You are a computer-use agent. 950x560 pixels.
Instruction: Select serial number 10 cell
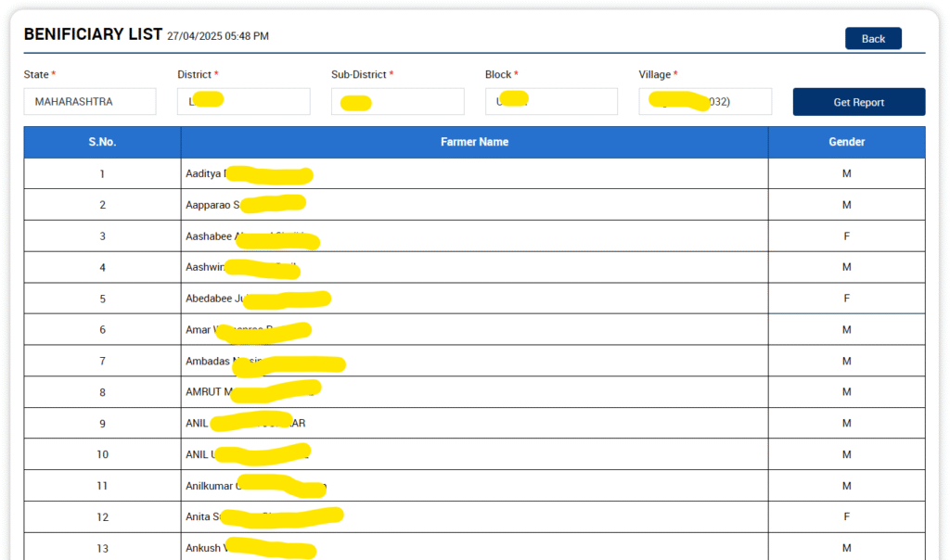[x=102, y=454]
